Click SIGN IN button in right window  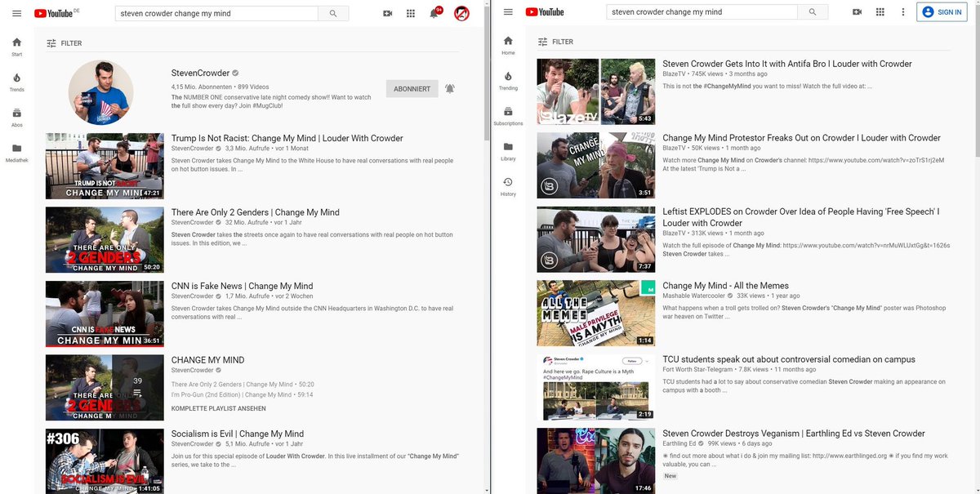pyautogui.click(x=942, y=12)
